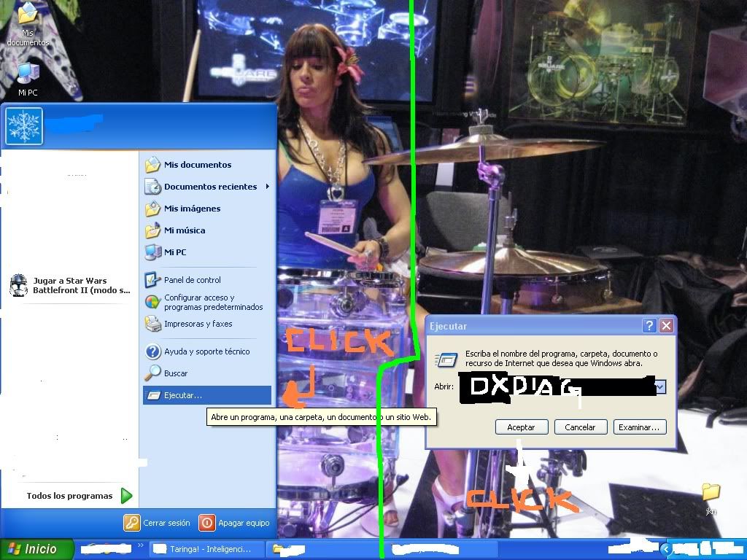Click the Panel de control icon
Image resolution: width=747 pixels, height=560 pixels.
coord(152,280)
